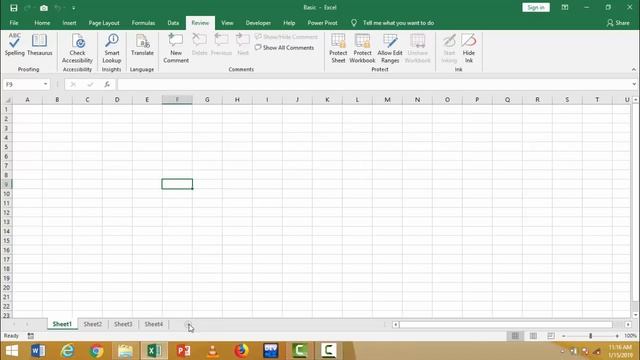This screenshot has width=640, height=360.
Task: Open the Translate tool
Action: [142, 44]
